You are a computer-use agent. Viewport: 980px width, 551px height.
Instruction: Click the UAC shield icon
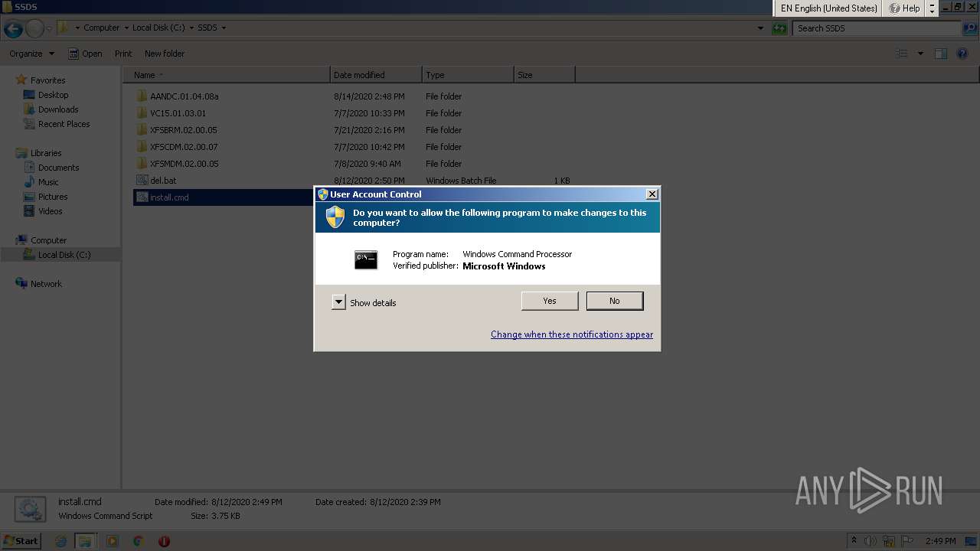[335, 217]
